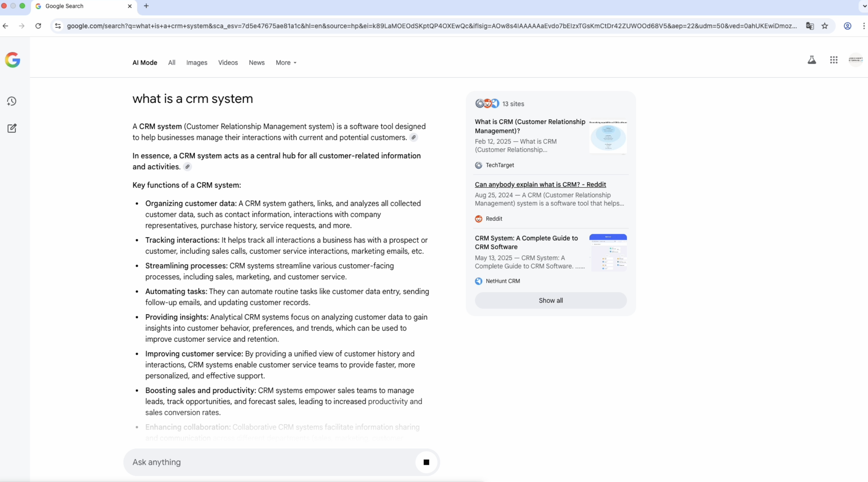The image size is (868, 482).
Task: Open Google apps grid
Action: pyautogui.click(x=834, y=60)
